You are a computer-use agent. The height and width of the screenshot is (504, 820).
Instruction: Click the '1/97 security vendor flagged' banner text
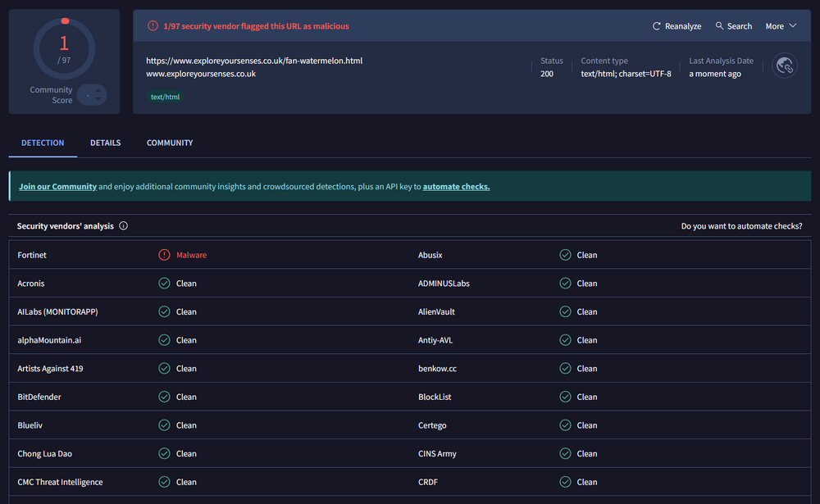pos(256,26)
